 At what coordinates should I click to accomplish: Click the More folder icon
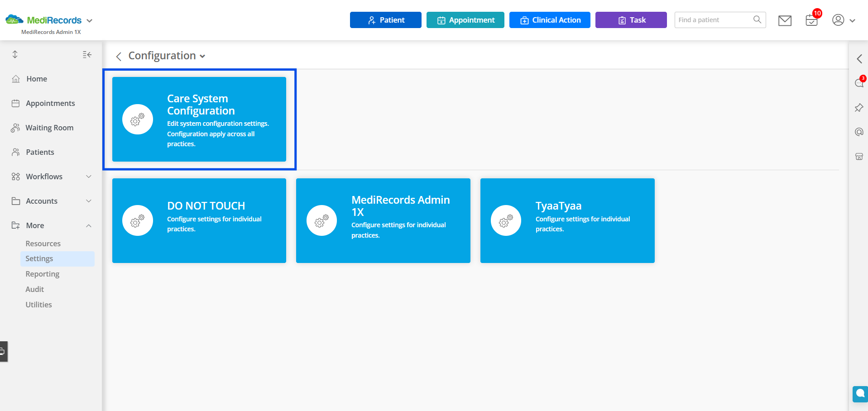[16, 225]
